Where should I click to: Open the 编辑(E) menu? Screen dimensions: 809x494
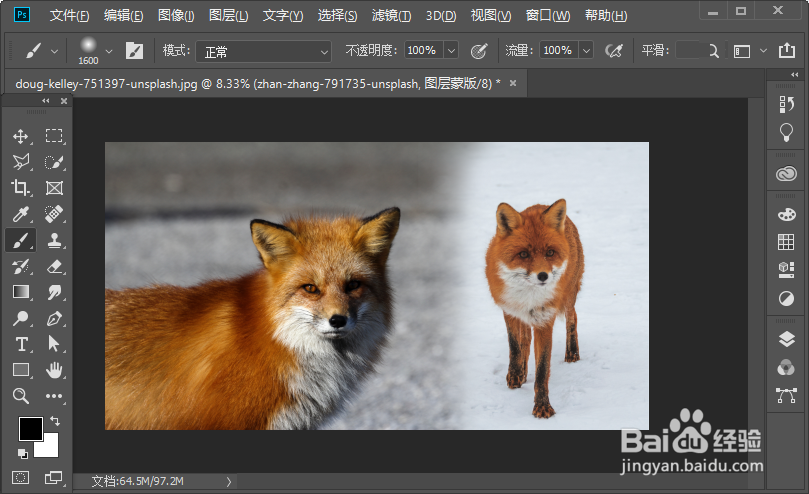tap(123, 15)
